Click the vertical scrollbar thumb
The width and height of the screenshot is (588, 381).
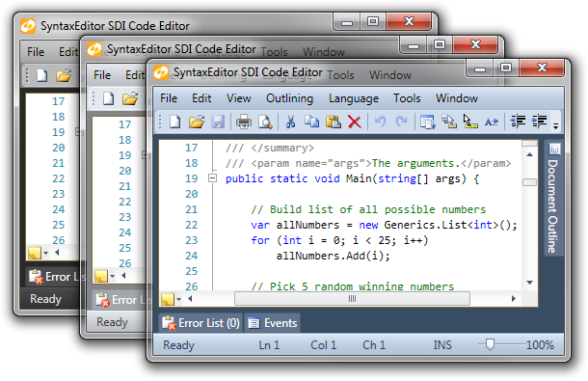529,182
